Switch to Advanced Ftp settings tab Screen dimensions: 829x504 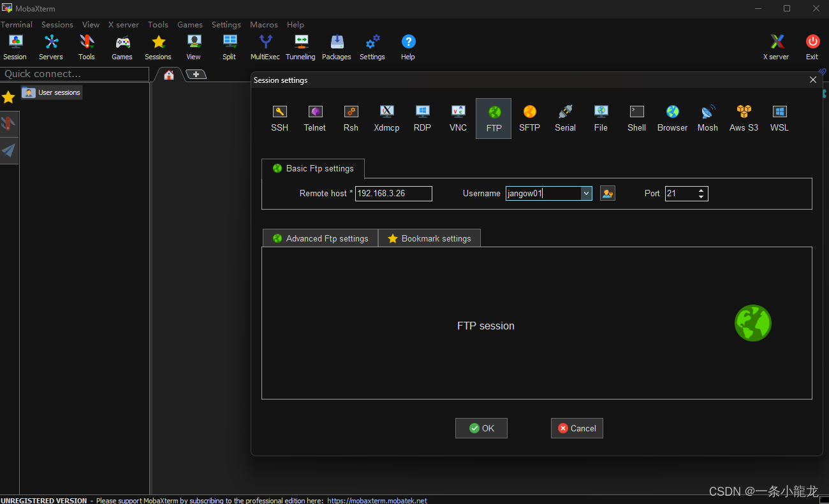[x=320, y=238]
